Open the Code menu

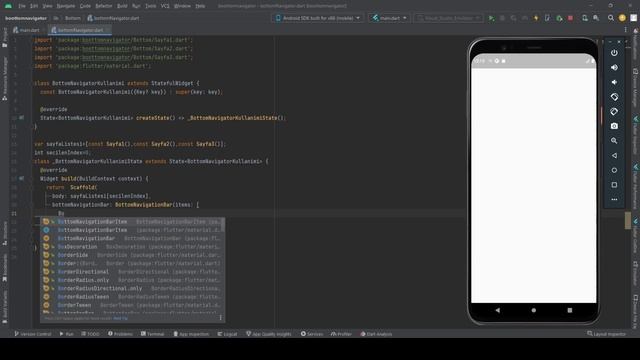click(x=85, y=6)
